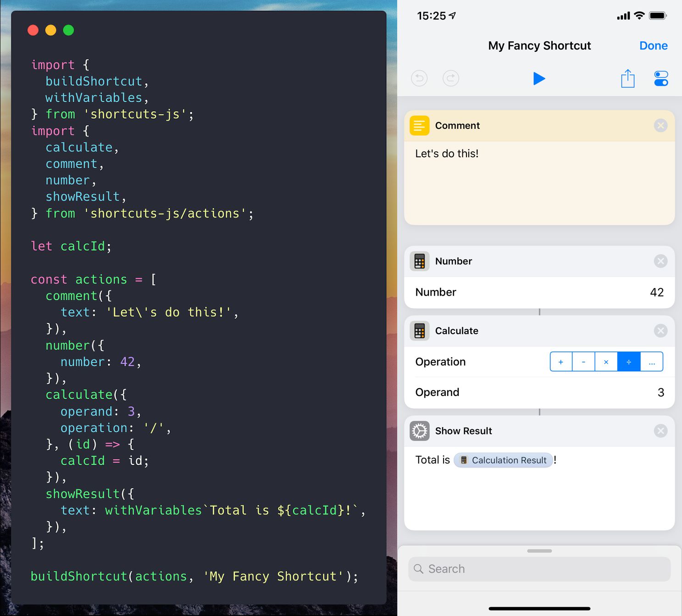Open shortcut settings via the toggles icon
682x616 pixels.
[660, 78]
